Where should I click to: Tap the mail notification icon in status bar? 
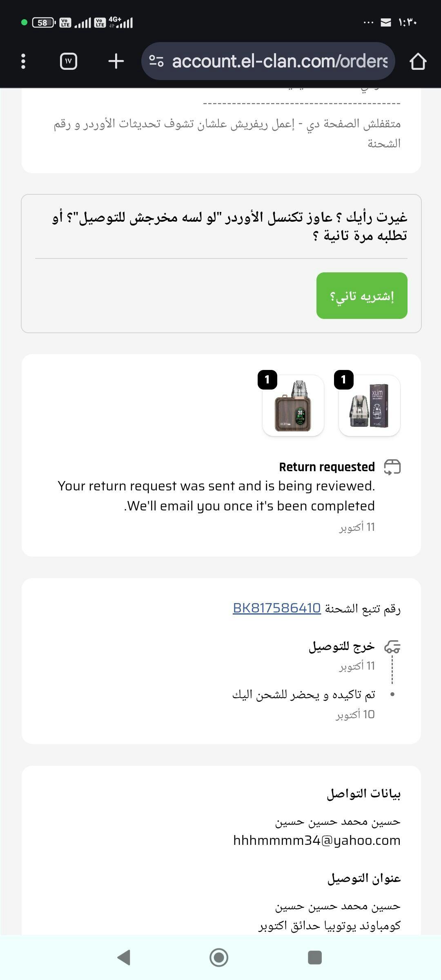tap(386, 22)
